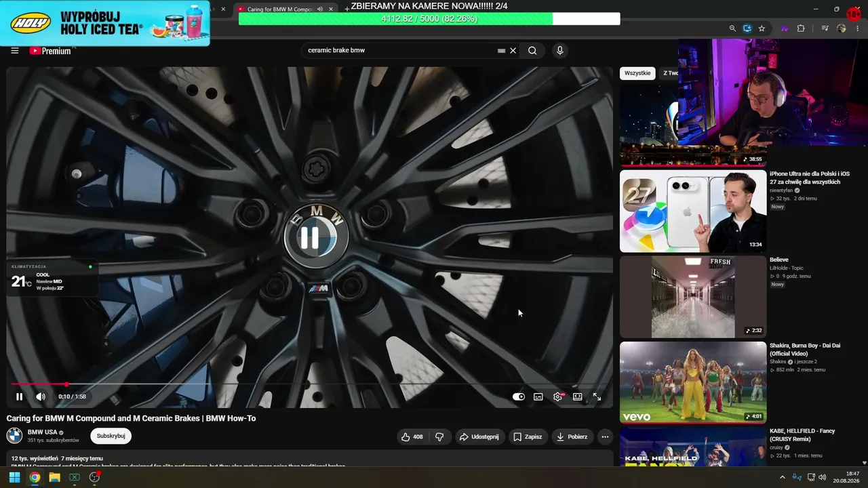Image resolution: width=868 pixels, height=488 pixels.
Task: Open Chrome from the taskbar
Action: click(35, 477)
